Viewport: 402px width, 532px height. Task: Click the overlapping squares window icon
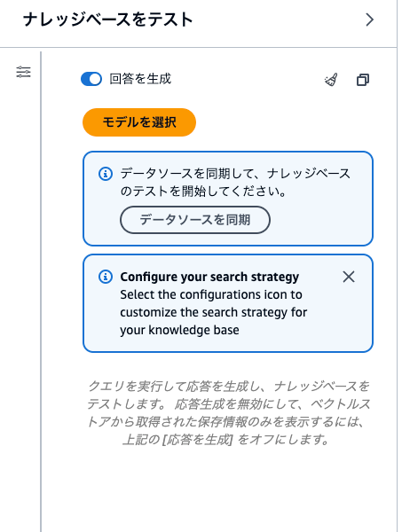[x=363, y=80]
